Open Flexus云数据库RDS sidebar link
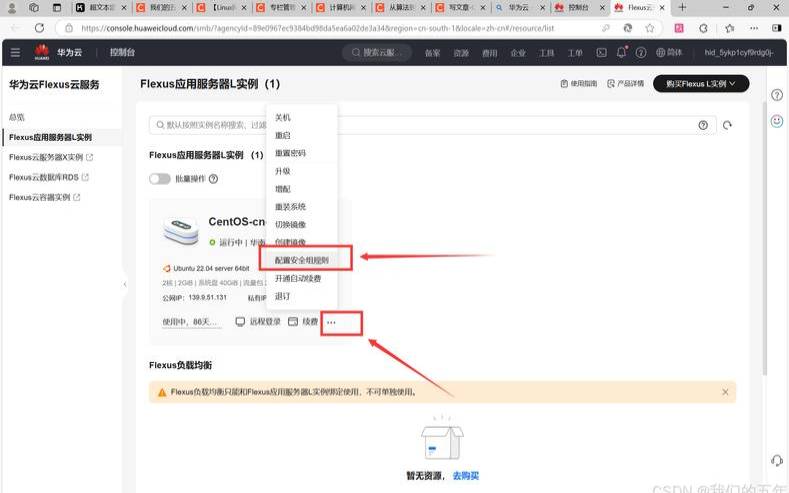 tap(49, 177)
